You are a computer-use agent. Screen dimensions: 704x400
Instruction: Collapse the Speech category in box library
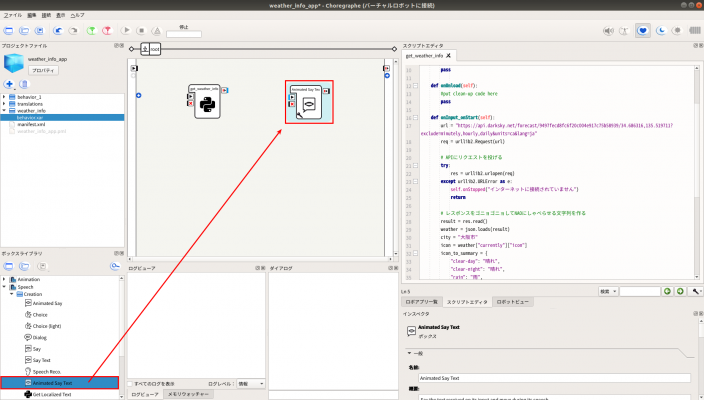5,287
